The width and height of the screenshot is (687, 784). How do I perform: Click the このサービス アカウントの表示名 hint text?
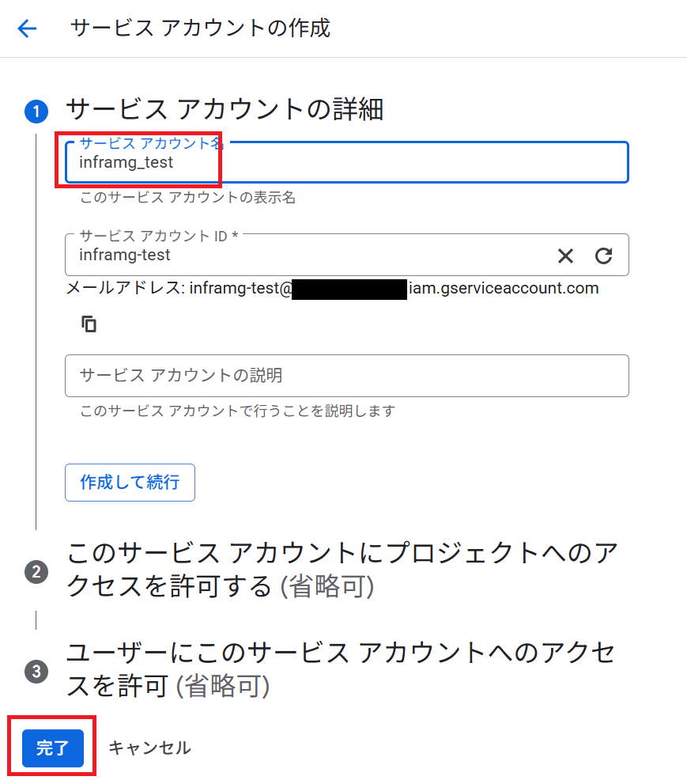tap(188, 198)
